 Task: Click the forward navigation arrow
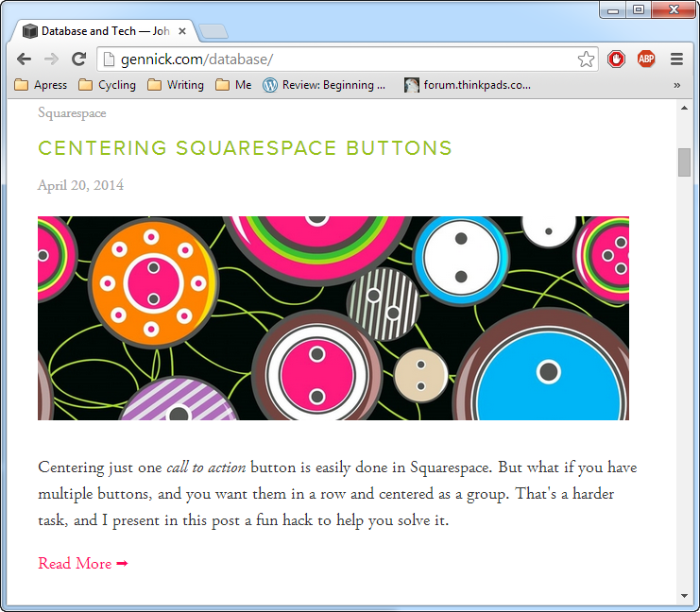[x=51, y=59]
